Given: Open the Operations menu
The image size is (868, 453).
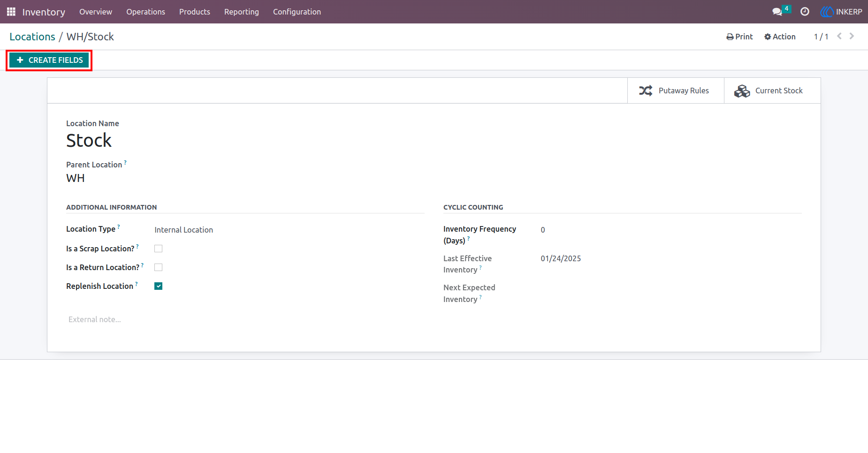Looking at the screenshot, I should pyautogui.click(x=145, y=12).
